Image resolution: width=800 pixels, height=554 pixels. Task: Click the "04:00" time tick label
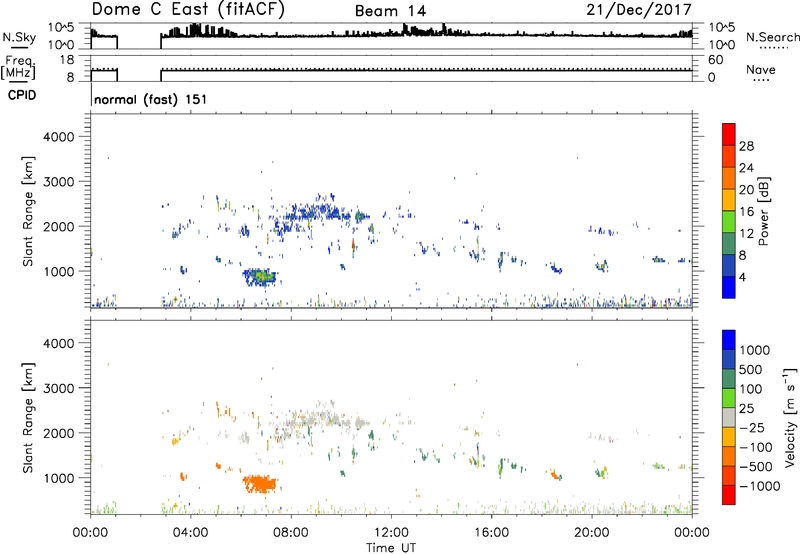pyautogui.click(x=190, y=533)
